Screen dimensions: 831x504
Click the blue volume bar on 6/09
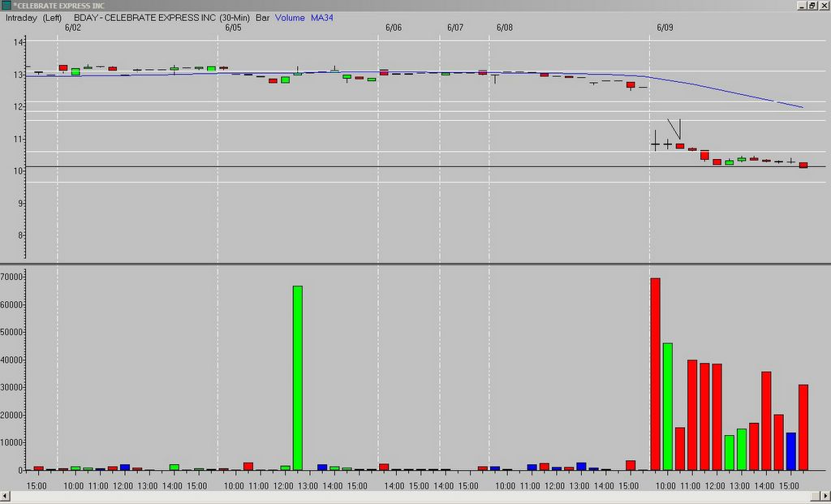point(790,451)
